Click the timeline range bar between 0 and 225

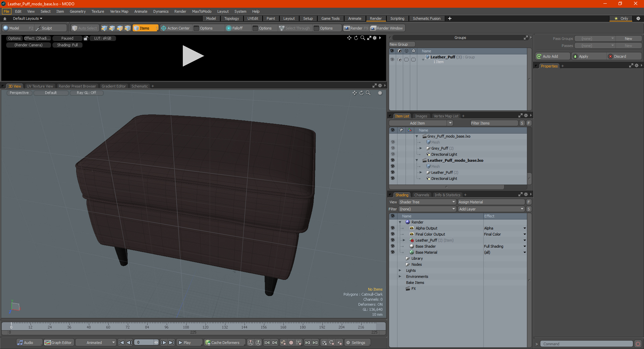(x=194, y=332)
